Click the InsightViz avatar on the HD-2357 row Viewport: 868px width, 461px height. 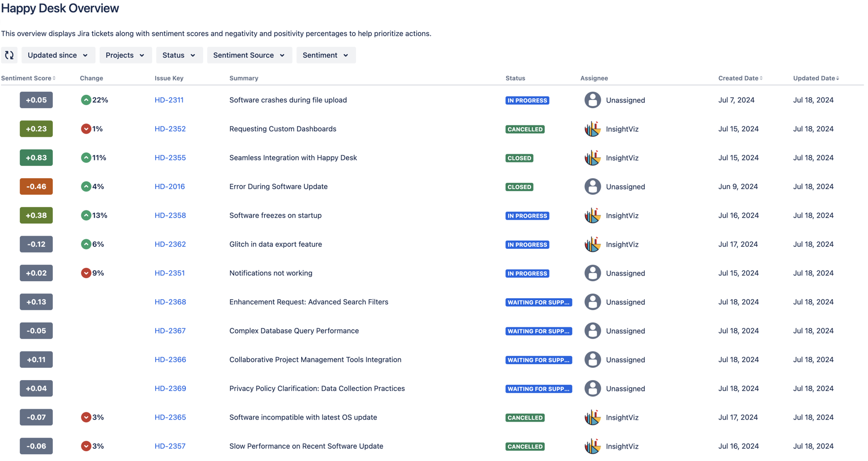tap(592, 446)
